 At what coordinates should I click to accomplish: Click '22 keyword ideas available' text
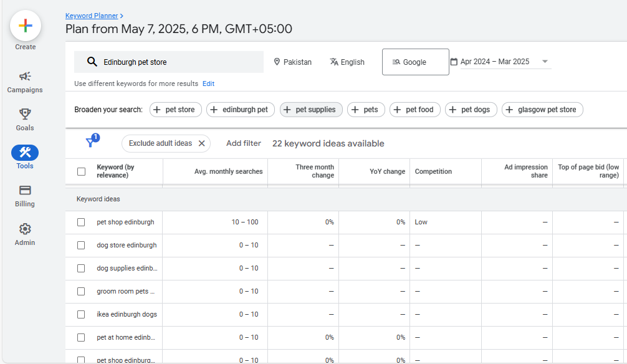coord(328,143)
